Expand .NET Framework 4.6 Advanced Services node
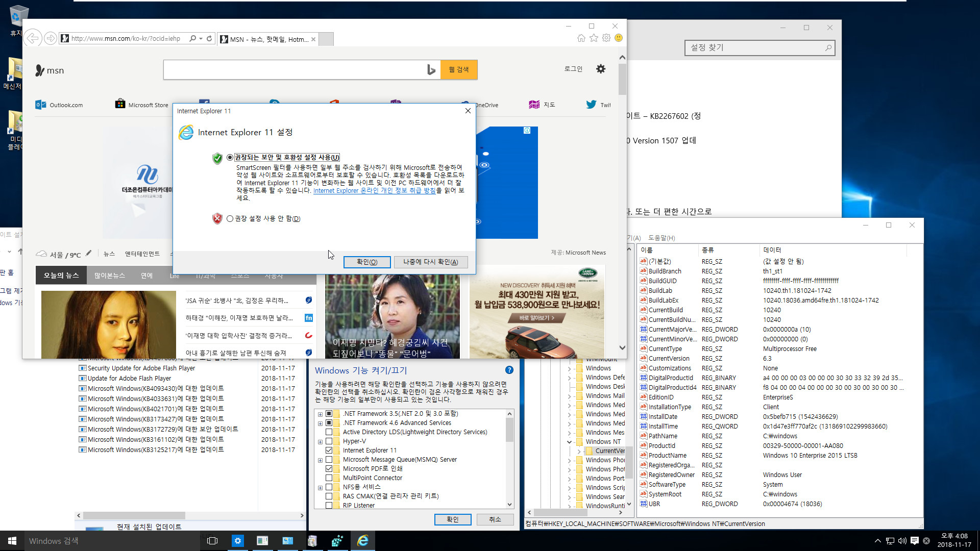Image resolution: width=980 pixels, height=551 pixels. (x=320, y=423)
